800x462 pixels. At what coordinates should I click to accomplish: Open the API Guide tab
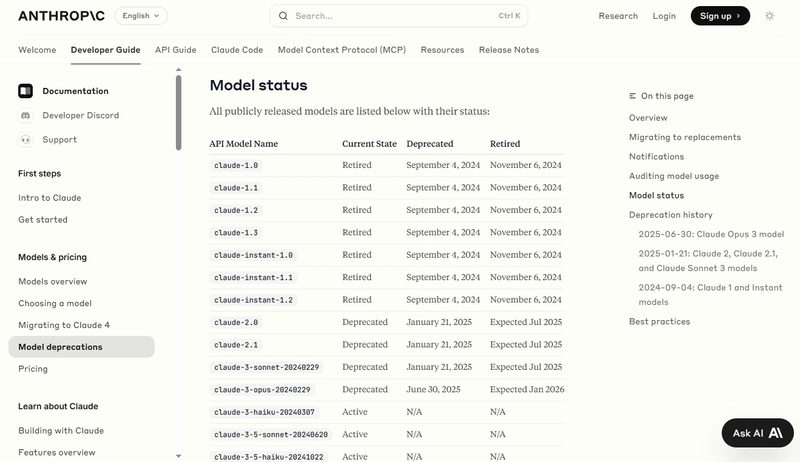[176, 50]
